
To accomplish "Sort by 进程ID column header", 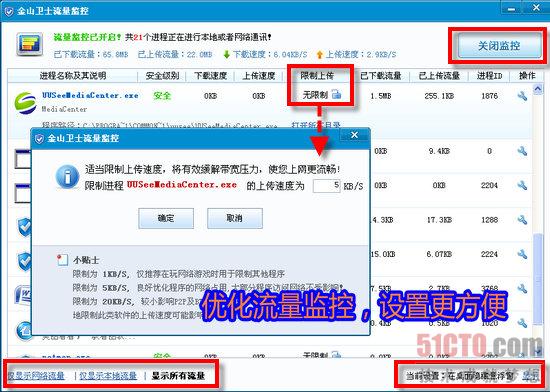I will [489, 76].
